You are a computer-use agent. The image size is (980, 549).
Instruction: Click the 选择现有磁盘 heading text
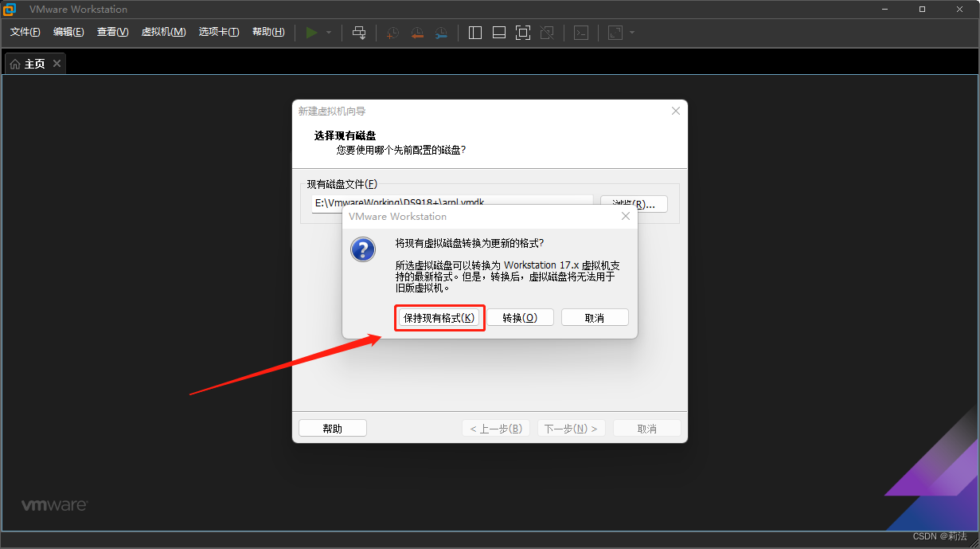(346, 136)
